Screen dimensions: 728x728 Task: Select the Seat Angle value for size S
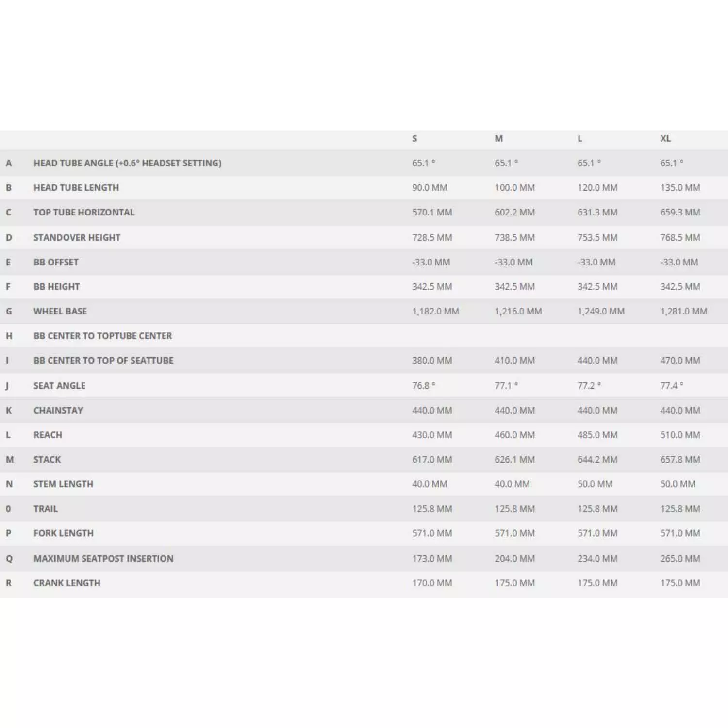(x=423, y=386)
